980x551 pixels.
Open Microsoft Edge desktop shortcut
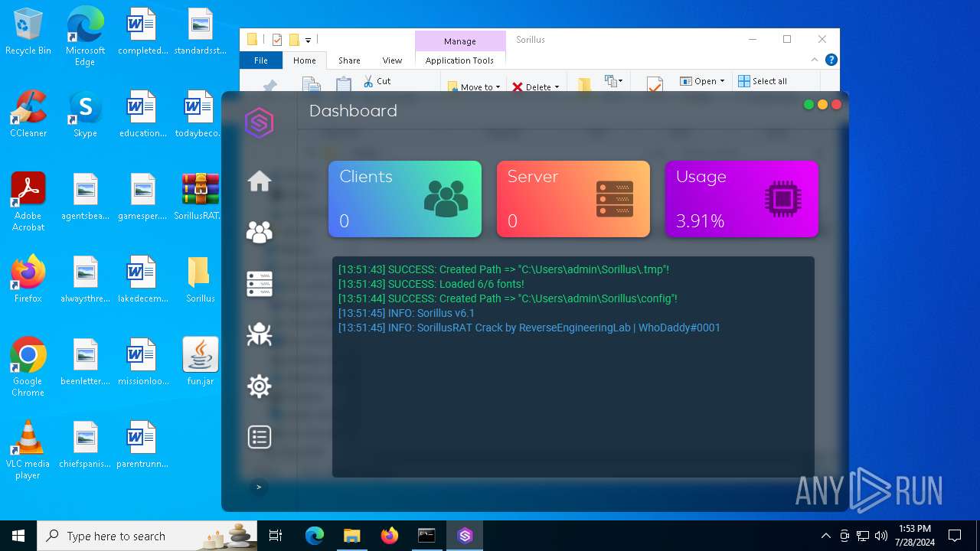[x=85, y=37]
